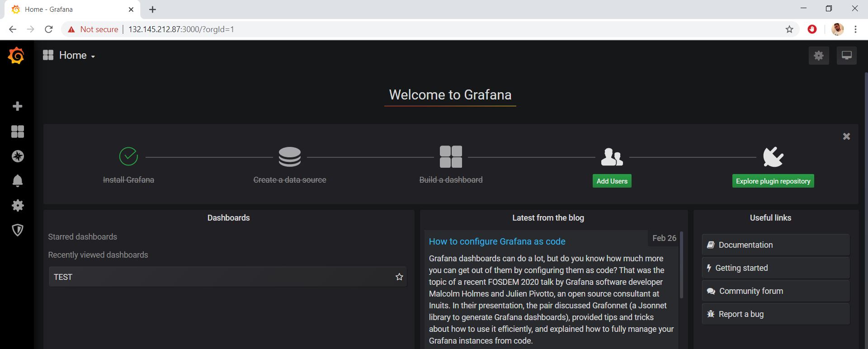Open a new browser tab
The width and height of the screenshot is (868, 349).
[153, 9]
